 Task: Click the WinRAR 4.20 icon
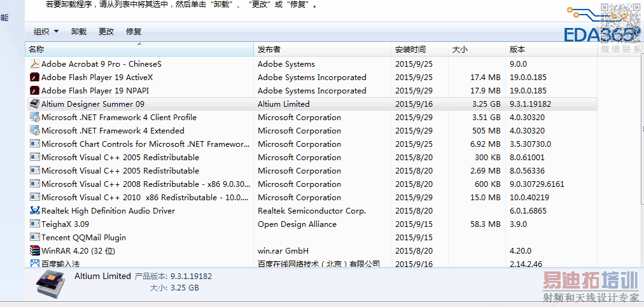35,251
